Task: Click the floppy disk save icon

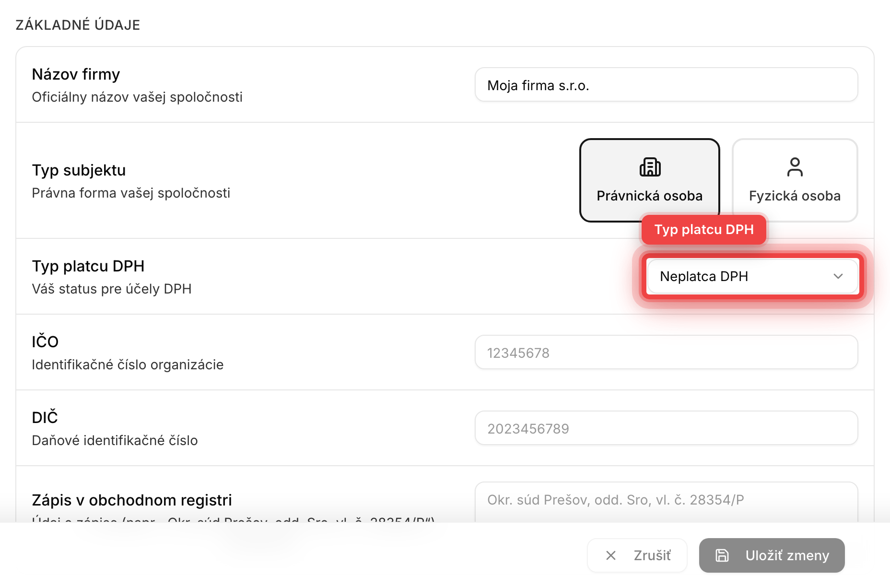Action: 722,555
